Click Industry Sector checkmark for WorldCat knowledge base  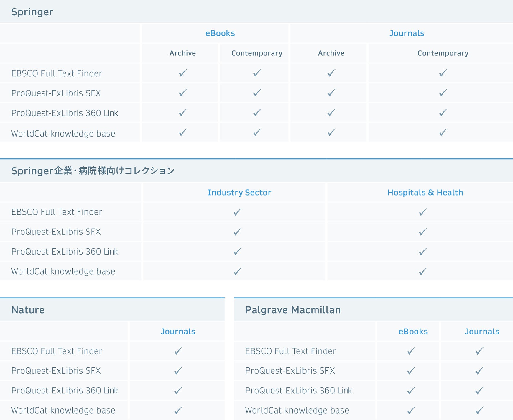[x=237, y=271]
